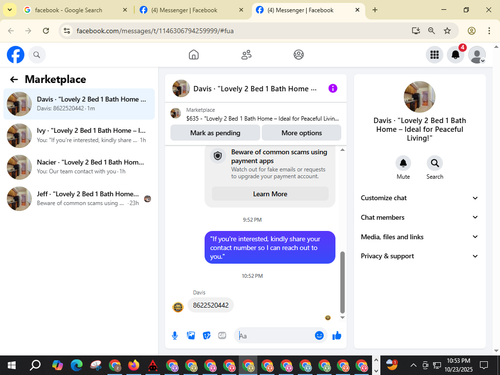The width and height of the screenshot is (500, 375).
Task: Bookmark this page with the star icon
Action: coord(447,31)
